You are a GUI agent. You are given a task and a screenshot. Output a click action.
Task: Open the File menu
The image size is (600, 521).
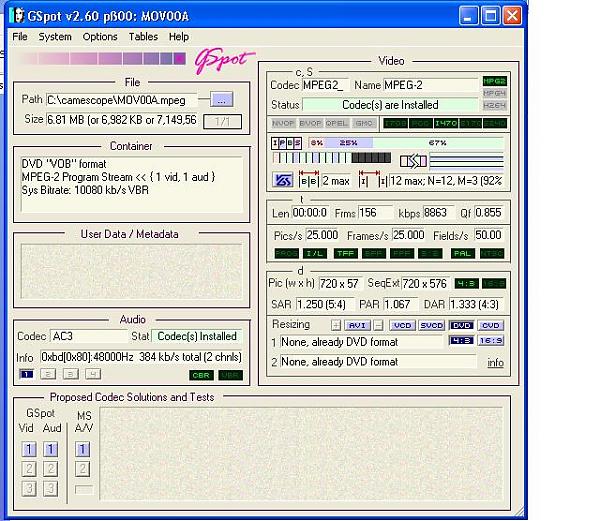coord(20,37)
